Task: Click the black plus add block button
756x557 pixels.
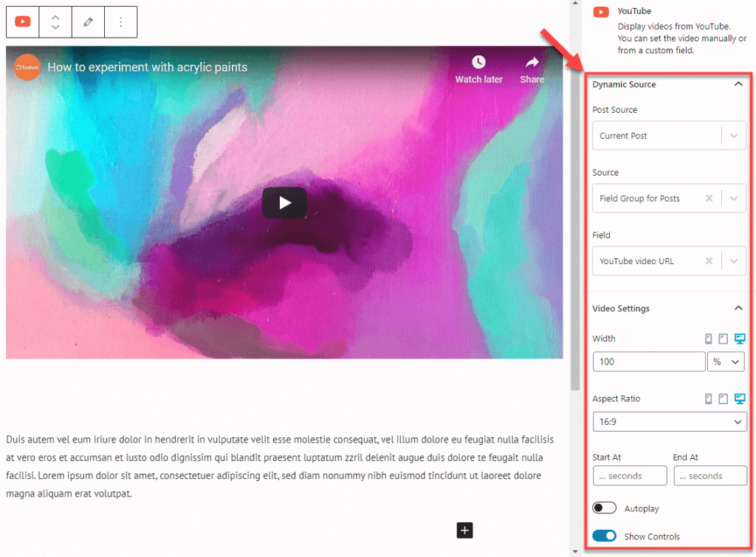Action: (x=464, y=530)
